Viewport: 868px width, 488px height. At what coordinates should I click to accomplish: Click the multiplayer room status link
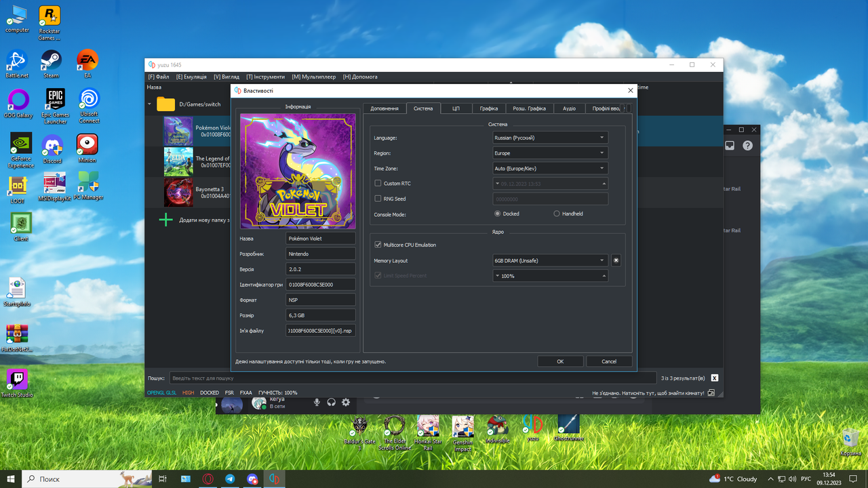(648, 392)
